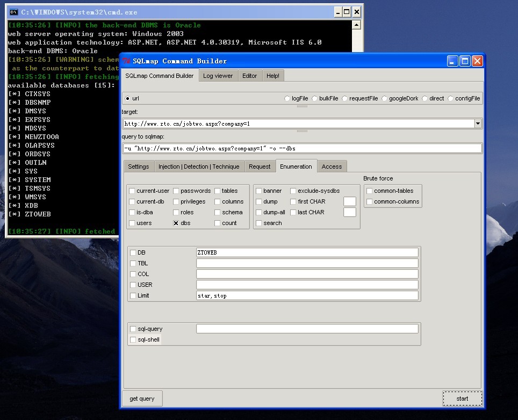Enable the passwords checkbox
Screen dimensions: 518x420
(x=176, y=191)
